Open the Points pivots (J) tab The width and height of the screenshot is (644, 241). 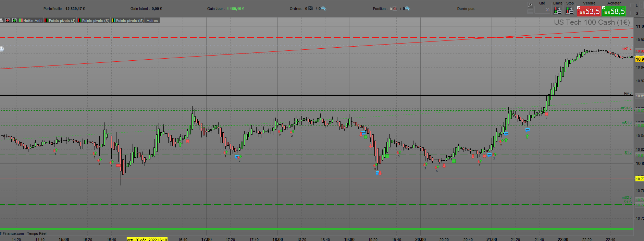pos(60,21)
